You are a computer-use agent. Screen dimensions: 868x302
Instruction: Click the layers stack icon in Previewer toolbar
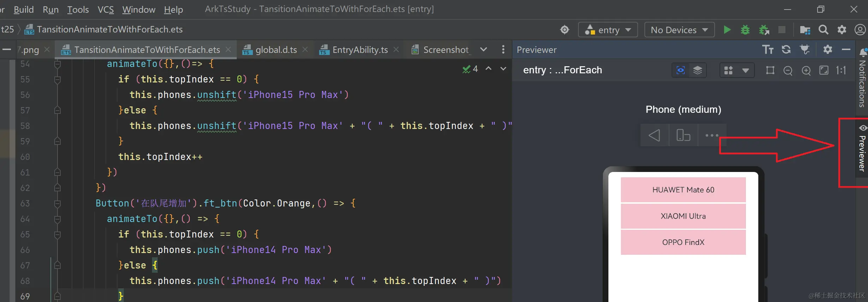coord(698,70)
